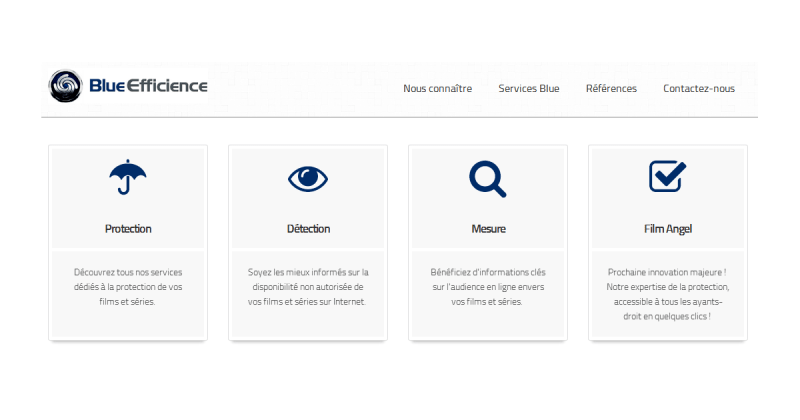800x420 pixels.
Task: Click the Détection card description text
Action: [x=308, y=286]
